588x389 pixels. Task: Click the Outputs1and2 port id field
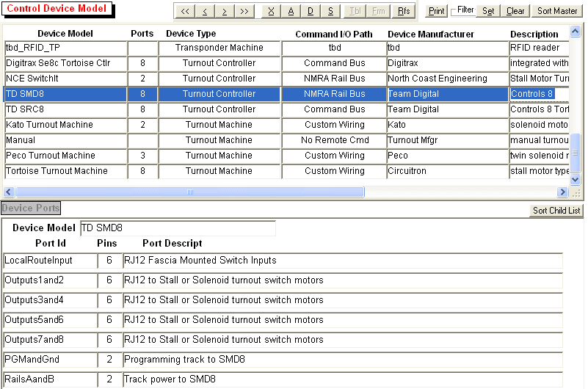[x=50, y=280]
